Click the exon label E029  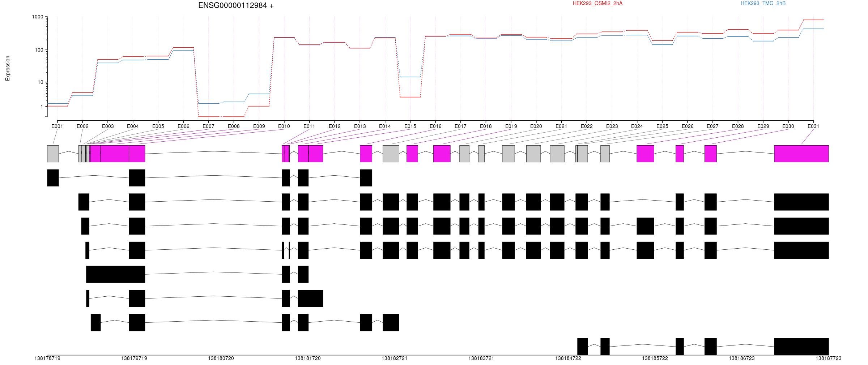763,126
